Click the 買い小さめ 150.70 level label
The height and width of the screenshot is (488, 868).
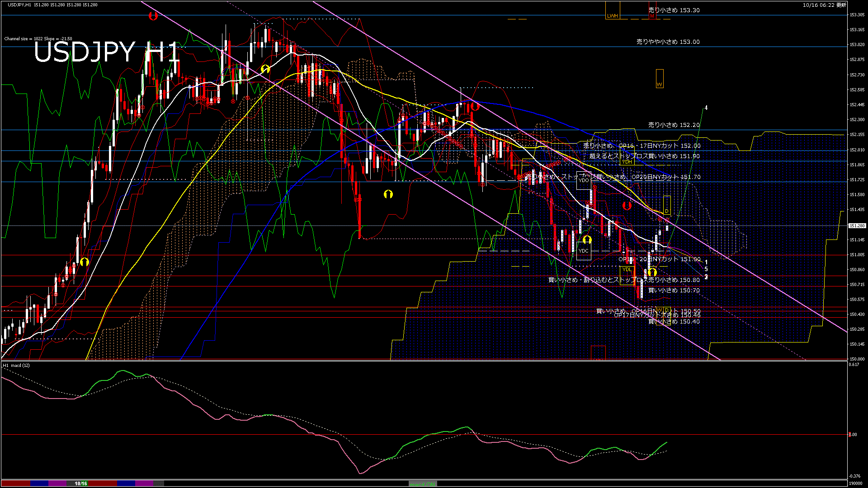[674, 291]
